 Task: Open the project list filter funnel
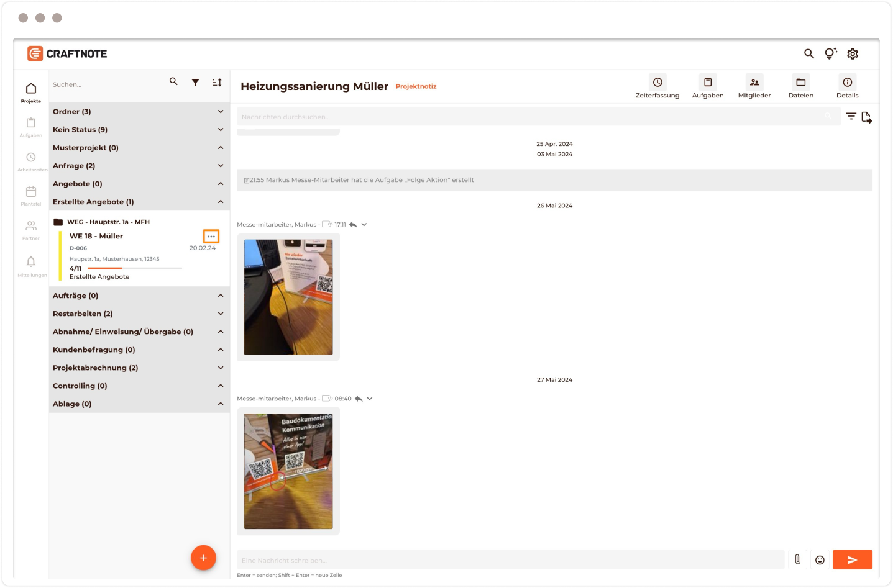coord(195,83)
